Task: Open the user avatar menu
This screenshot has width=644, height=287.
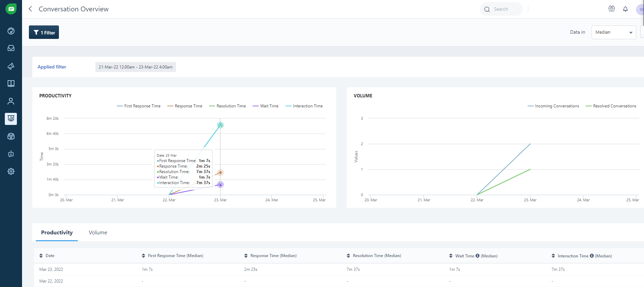Action: pyautogui.click(x=640, y=9)
